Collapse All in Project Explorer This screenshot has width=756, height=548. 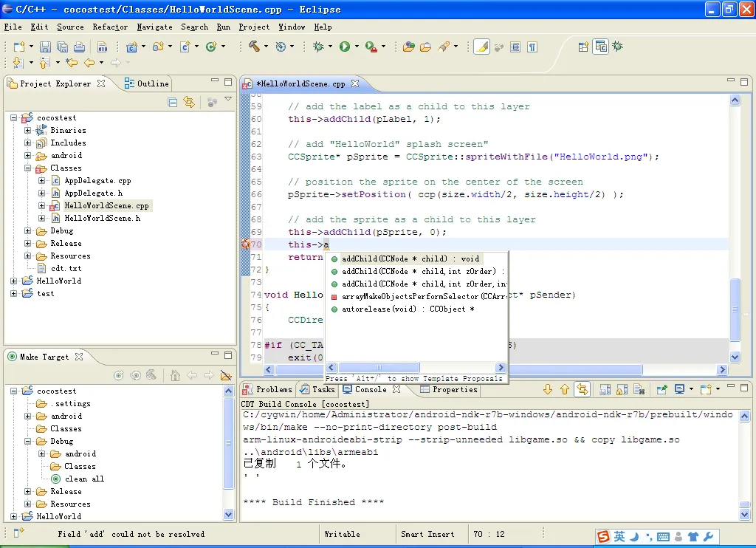(173, 102)
